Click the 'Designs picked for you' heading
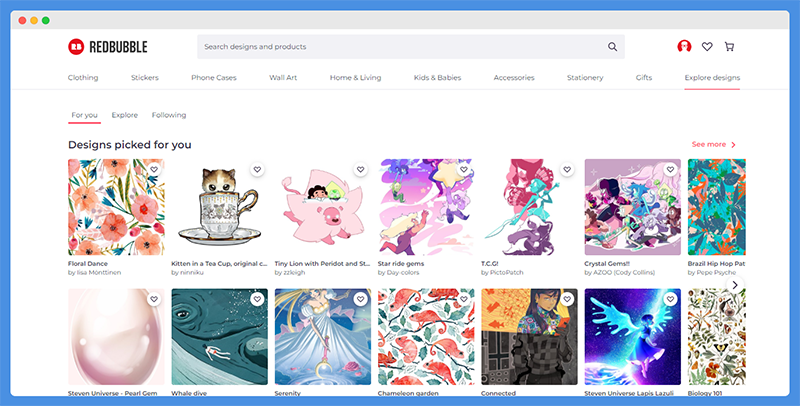This screenshot has height=406, width=800. 130,145
